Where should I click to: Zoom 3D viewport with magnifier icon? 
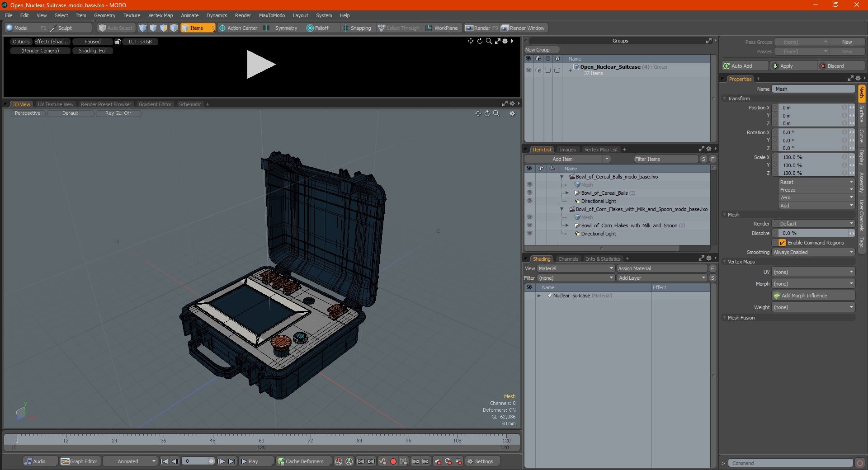(496, 113)
